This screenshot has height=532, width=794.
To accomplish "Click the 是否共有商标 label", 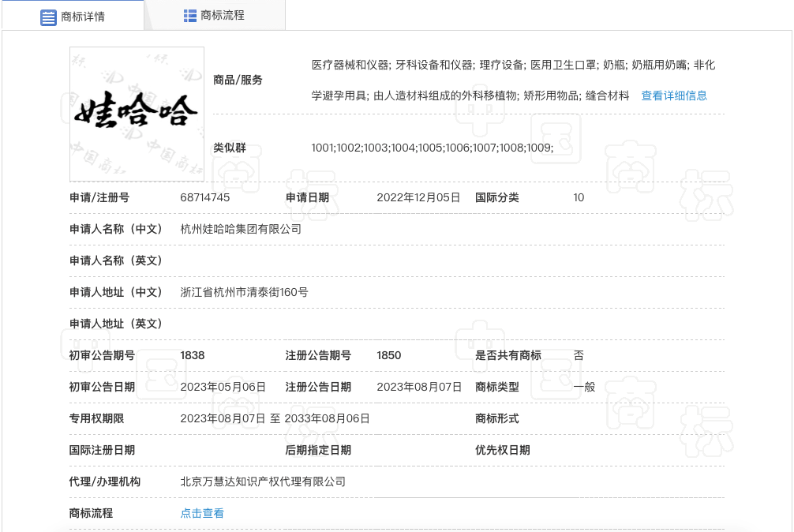I will click(x=508, y=355).
